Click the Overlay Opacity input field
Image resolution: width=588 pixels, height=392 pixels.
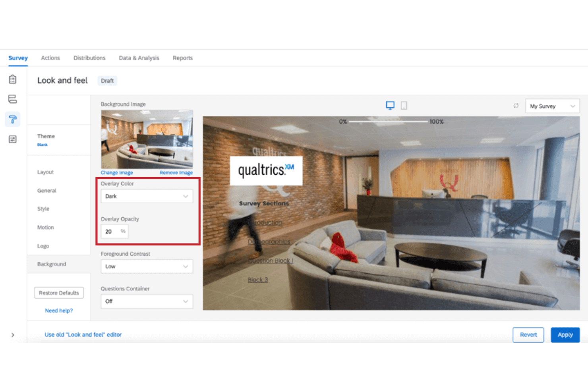(114, 232)
